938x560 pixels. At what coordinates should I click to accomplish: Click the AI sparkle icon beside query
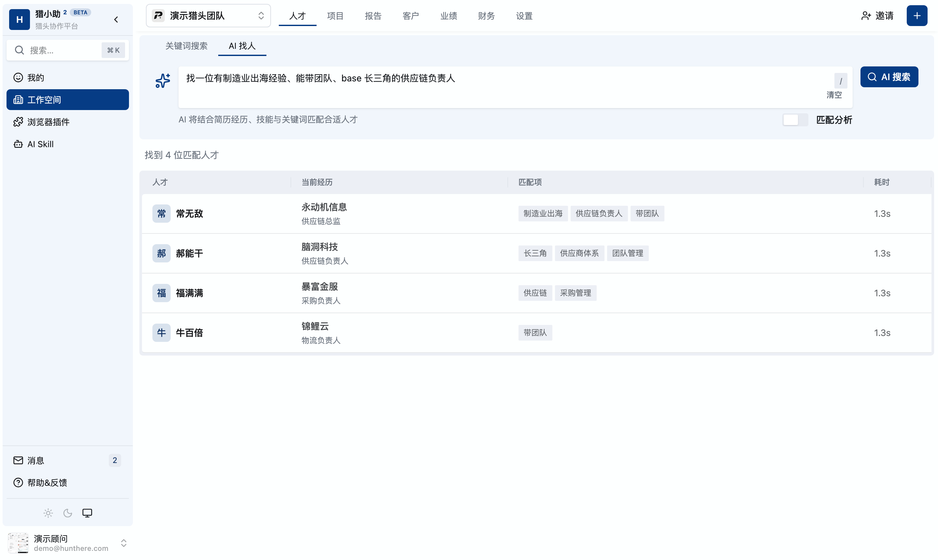click(163, 80)
